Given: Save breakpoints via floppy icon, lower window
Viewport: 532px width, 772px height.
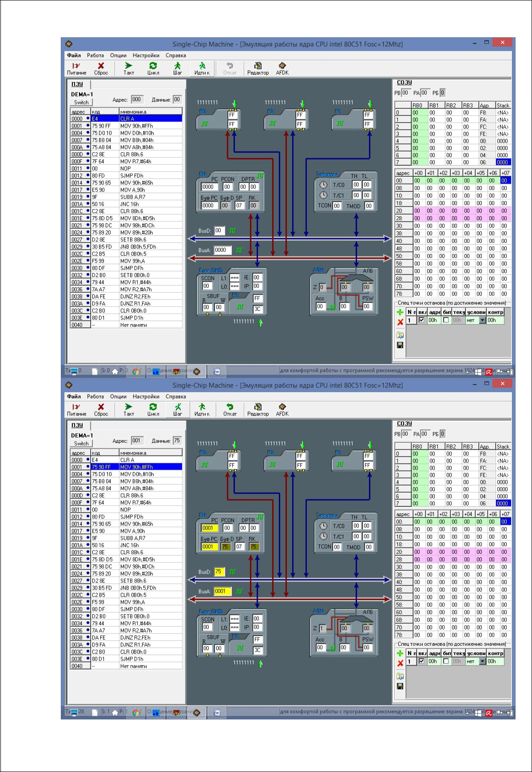Looking at the screenshot, I should coord(400,686).
